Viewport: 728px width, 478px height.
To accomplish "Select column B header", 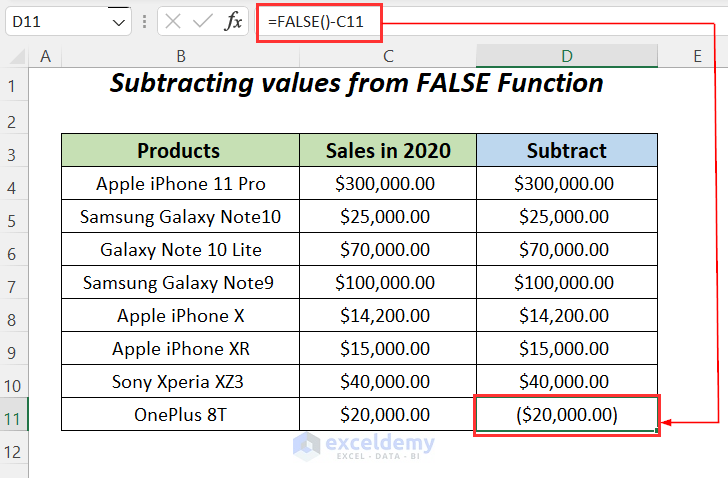I will 180,57.
